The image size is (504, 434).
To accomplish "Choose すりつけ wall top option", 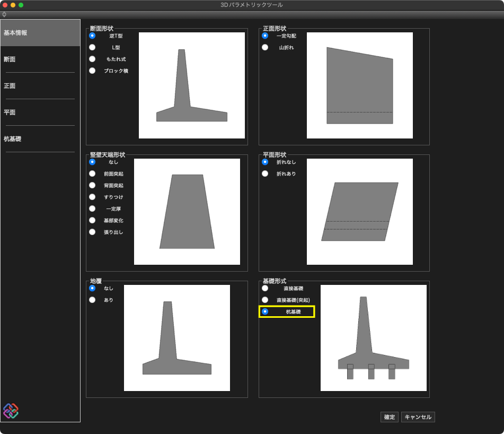I will 92,197.
